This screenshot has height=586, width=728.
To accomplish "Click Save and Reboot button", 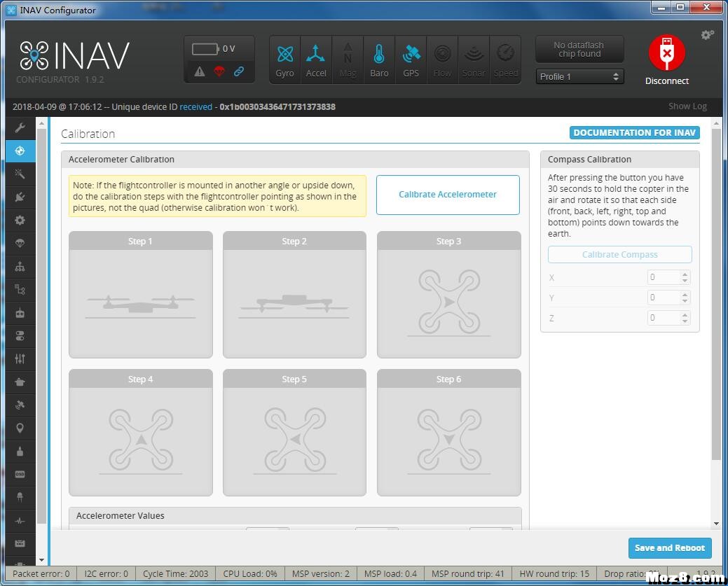I will tap(670, 548).
